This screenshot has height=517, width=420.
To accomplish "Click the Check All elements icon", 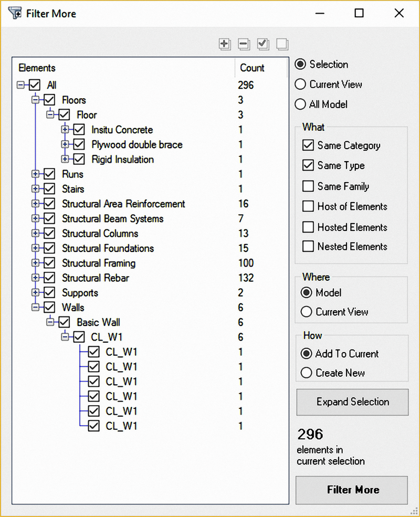I will click(x=263, y=45).
